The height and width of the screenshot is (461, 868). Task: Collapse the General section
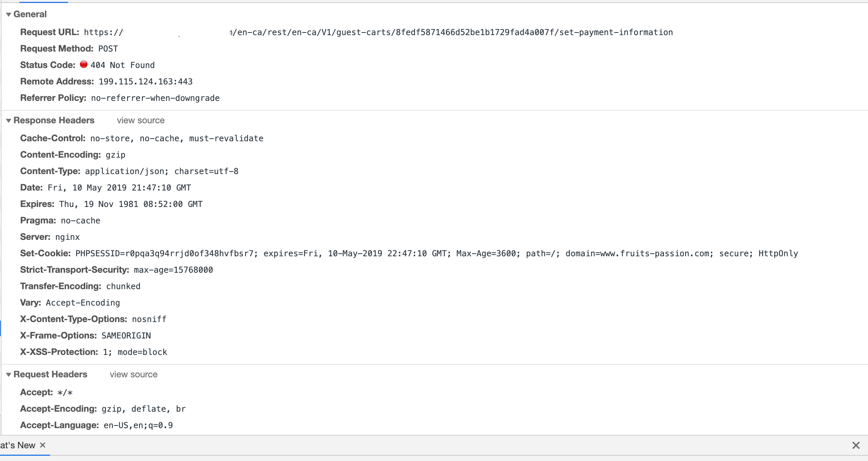9,14
